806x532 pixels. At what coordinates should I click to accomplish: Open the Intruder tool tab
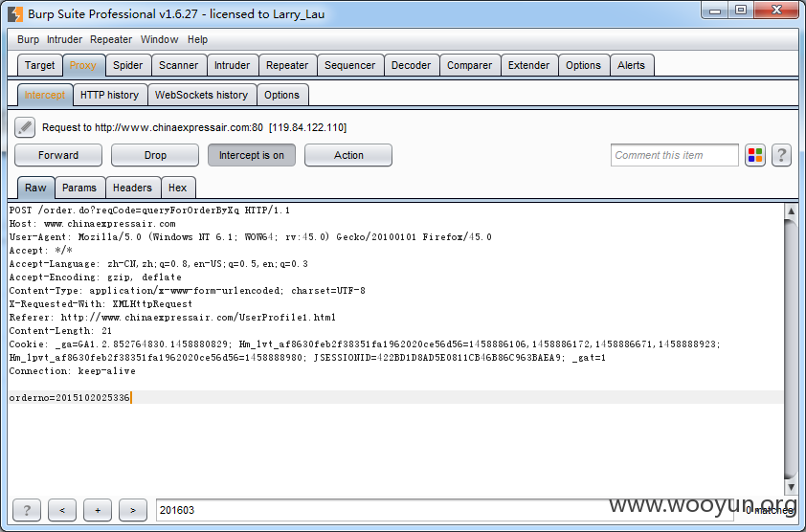click(x=232, y=65)
